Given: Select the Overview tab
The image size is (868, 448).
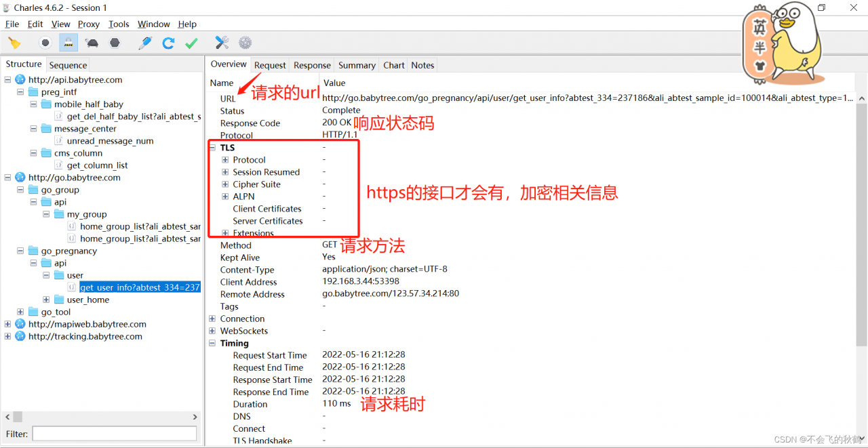Looking at the screenshot, I should pyautogui.click(x=229, y=64).
